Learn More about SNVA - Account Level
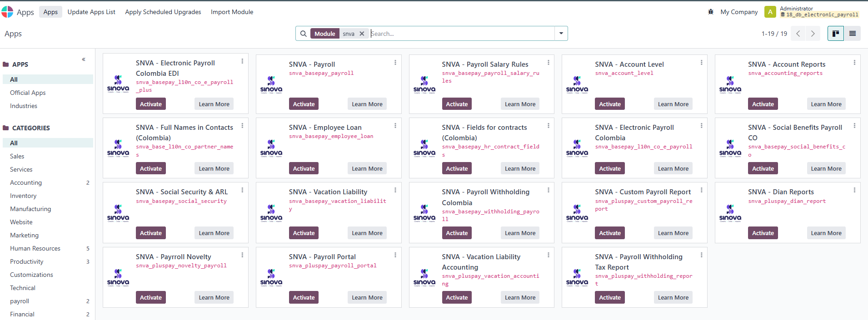Image resolution: width=868 pixels, height=320 pixels. point(673,104)
